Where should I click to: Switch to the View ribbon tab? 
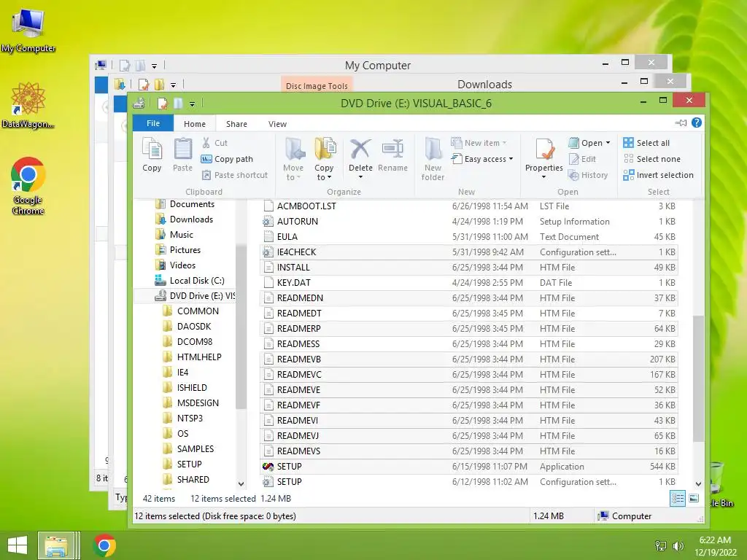point(277,124)
